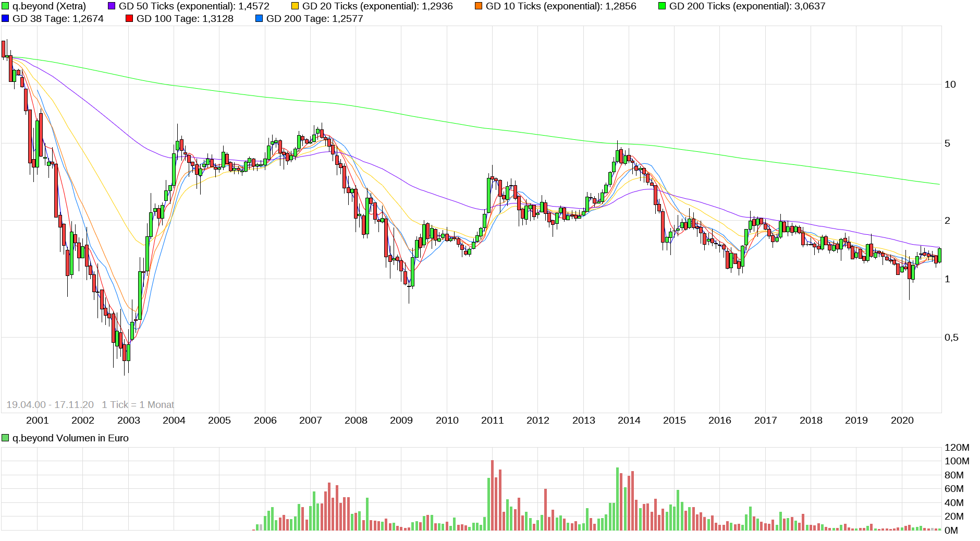Click the volume axis value 40M

[x=954, y=503]
